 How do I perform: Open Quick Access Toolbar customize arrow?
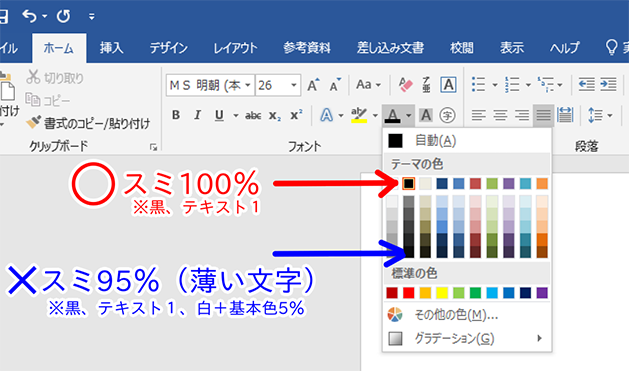(92, 16)
